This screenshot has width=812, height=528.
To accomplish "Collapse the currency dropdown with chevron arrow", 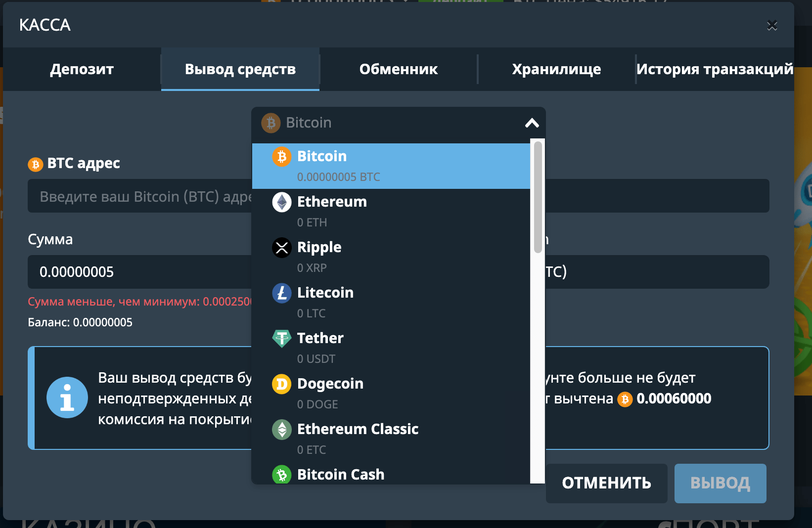I will point(532,123).
